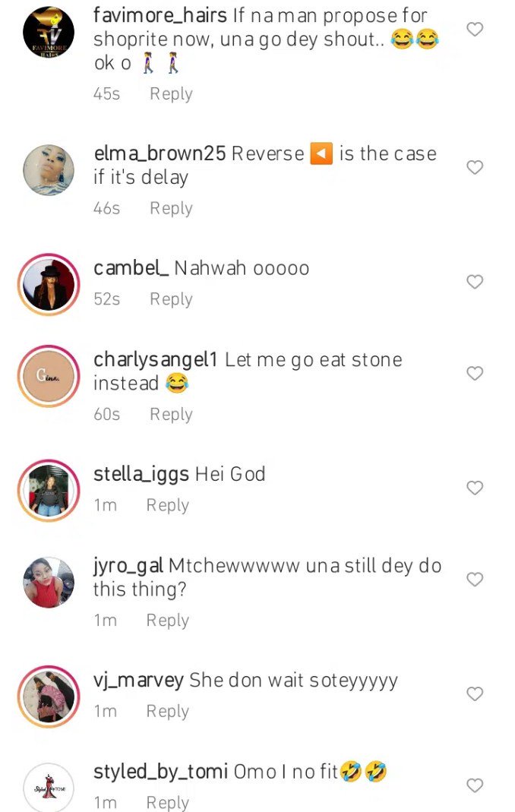The image size is (515, 812).
Task: Reply to stella_iggs' comment
Action: 167,504
